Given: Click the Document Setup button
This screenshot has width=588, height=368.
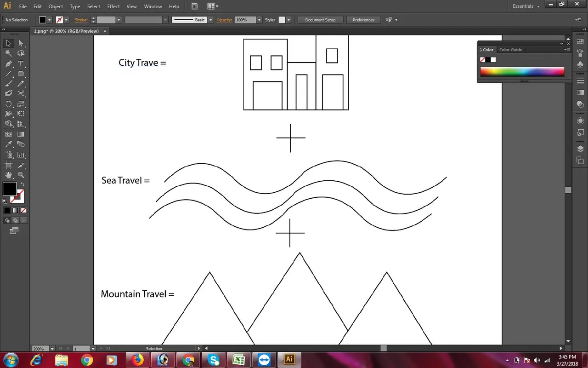Looking at the screenshot, I should 320,20.
